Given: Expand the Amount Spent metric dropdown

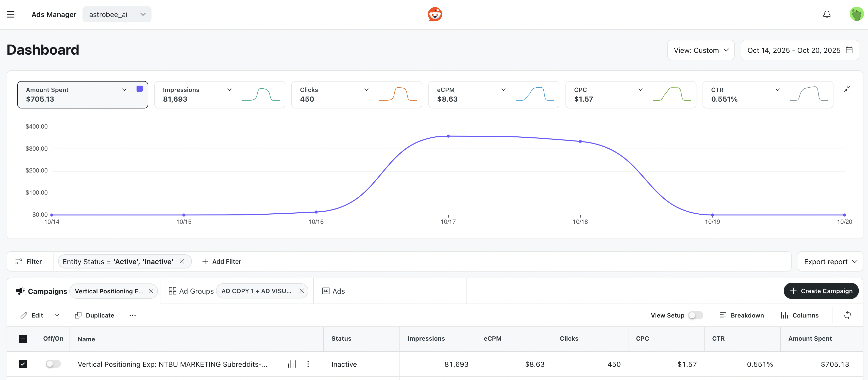Looking at the screenshot, I should tap(124, 90).
